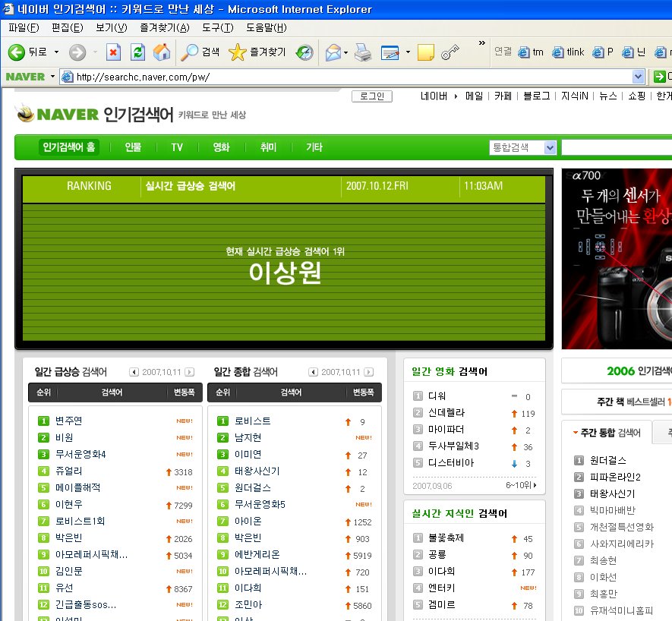
Task: Switch to the 인물 tab
Action: click(x=133, y=147)
